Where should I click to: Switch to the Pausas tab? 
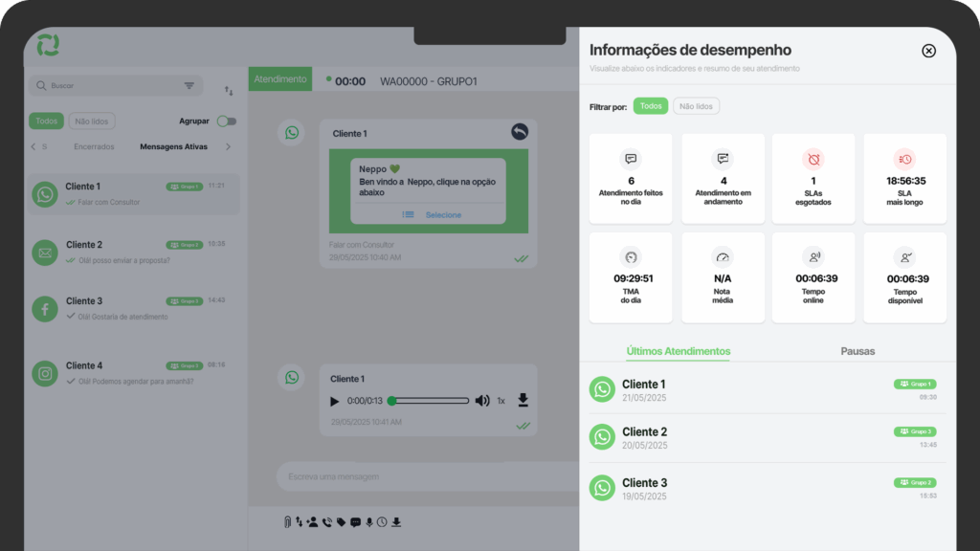(x=857, y=351)
